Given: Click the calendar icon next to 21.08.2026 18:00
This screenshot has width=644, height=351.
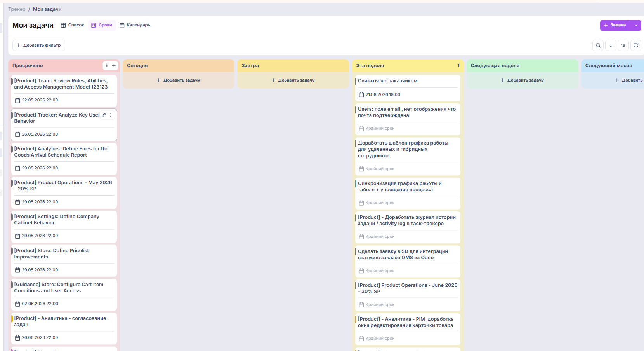Looking at the screenshot, I should [361, 95].
